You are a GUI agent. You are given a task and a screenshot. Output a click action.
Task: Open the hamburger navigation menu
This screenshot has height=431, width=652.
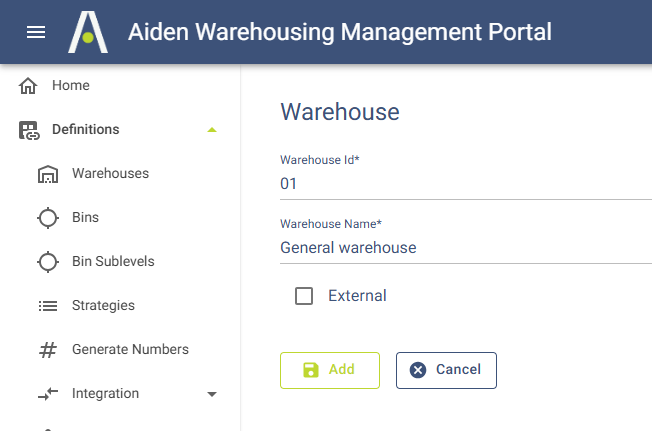pos(36,32)
